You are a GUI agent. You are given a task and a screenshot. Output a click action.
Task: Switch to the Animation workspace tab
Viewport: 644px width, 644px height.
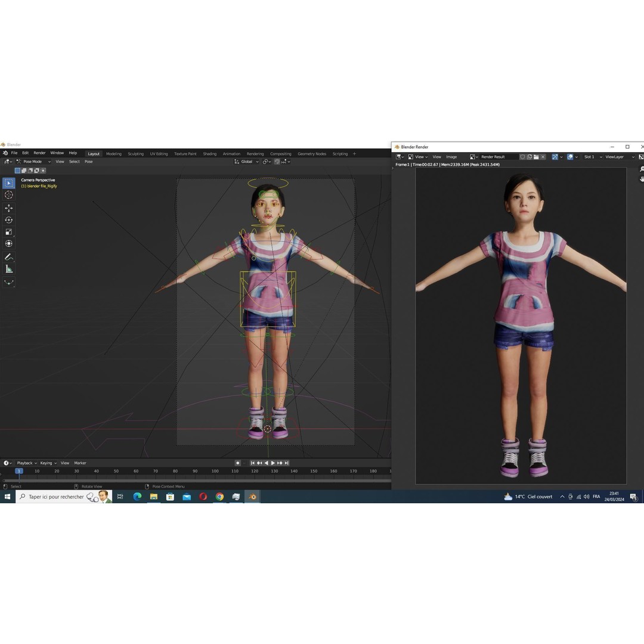(x=231, y=154)
